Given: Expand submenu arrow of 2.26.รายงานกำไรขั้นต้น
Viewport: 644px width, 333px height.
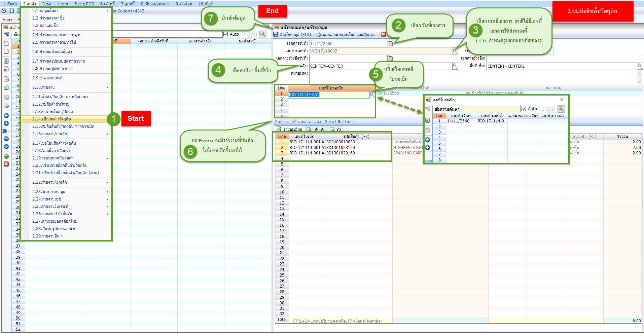Looking at the screenshot, I should click(x=107, y=214).
